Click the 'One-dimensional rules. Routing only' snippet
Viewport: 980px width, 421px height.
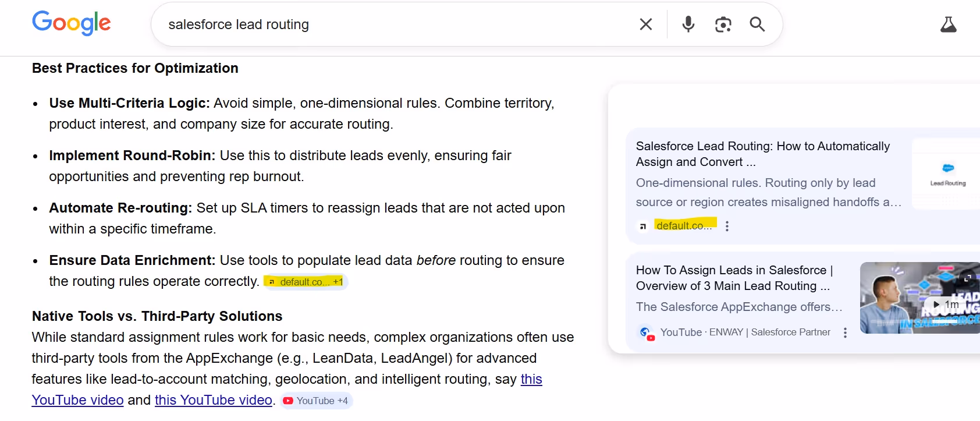[769, 192]
